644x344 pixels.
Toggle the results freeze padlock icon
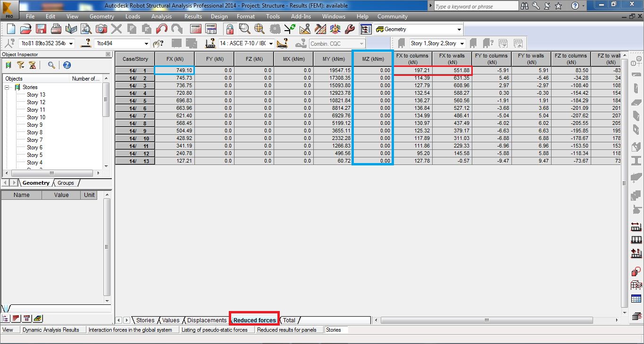[x=230, y=29]
